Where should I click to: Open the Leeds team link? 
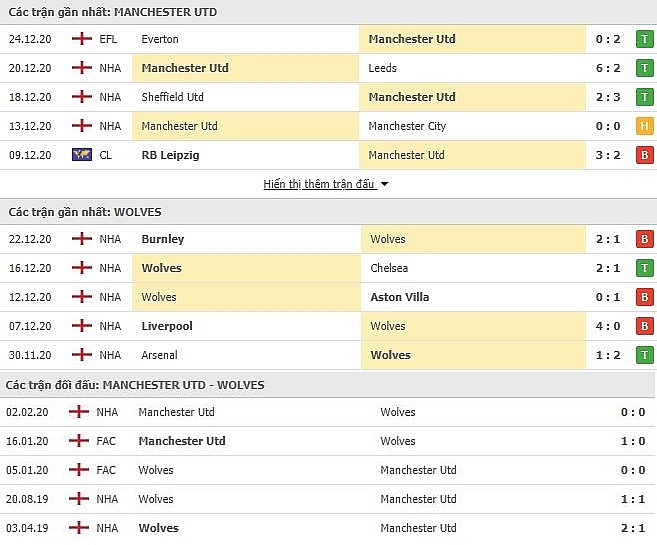(x=382, y=68)
